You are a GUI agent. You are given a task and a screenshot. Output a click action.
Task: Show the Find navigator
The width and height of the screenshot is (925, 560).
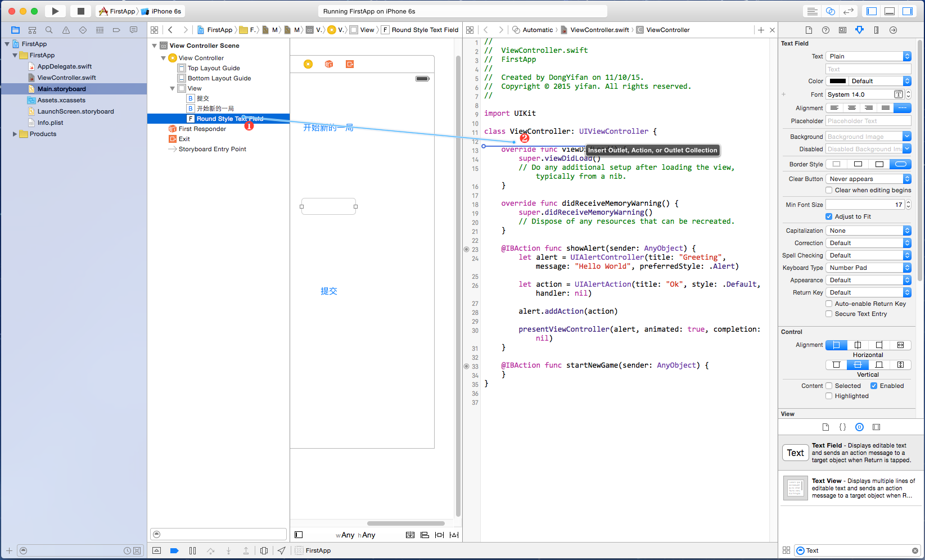tap(49, 30)
